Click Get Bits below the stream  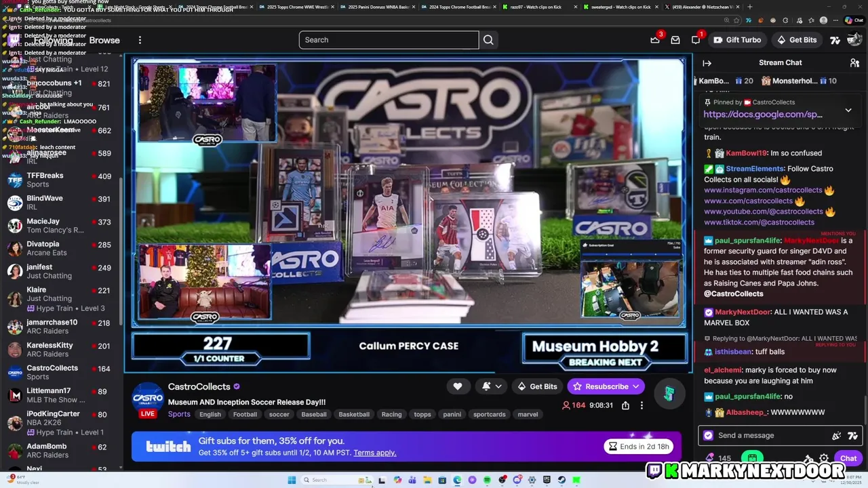[x=537, y=386]
